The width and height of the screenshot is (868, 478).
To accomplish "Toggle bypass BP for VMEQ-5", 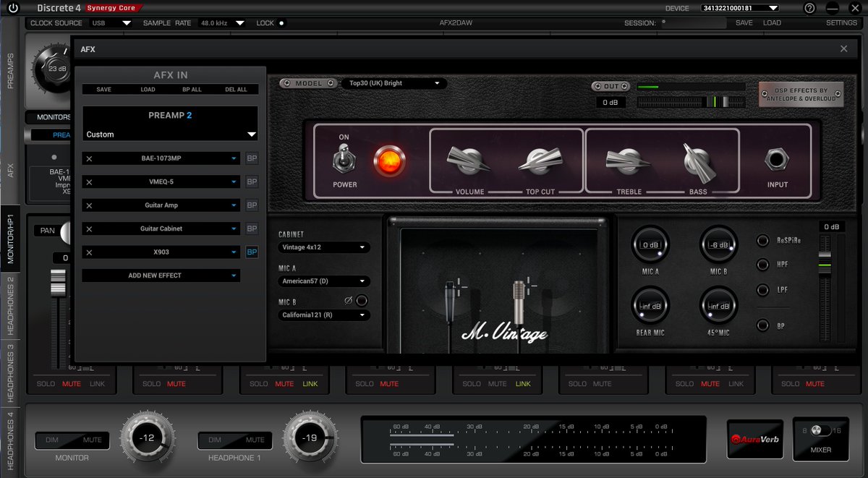I will [252, 182].
